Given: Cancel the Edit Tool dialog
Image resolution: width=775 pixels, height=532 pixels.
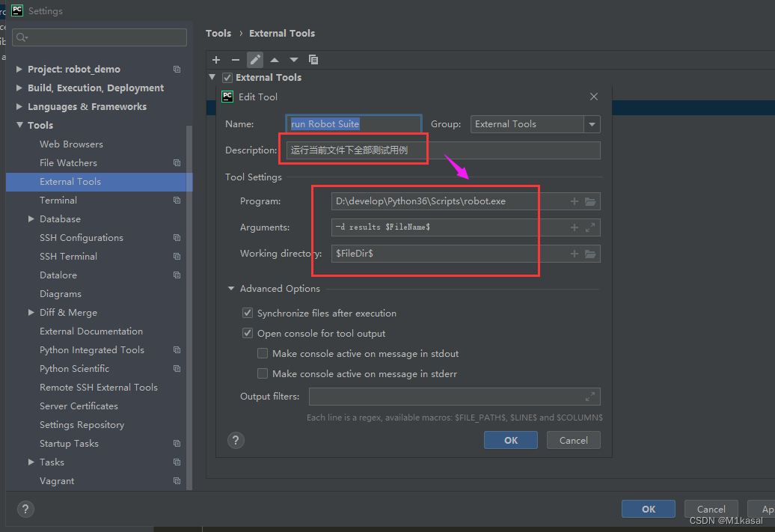Looking at the screenshot, I should [x=573, y=440].
